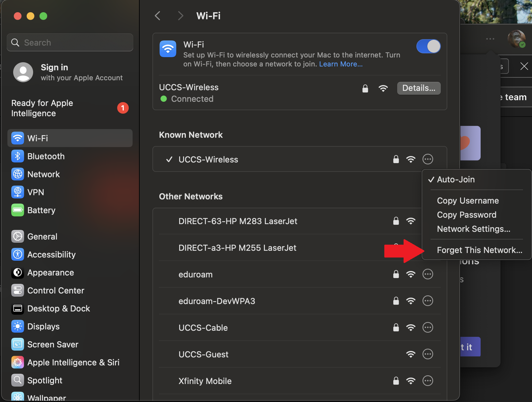Open more options for UCCS-Cable
532x402 pixels.
click(428, 327)
